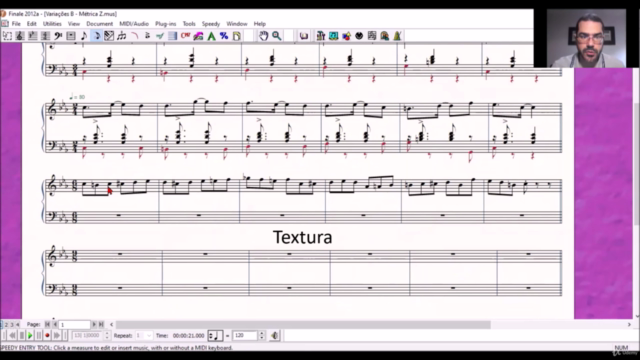
Task: Open the File menu
Action: pyautogui.click(x=16, y=24)
